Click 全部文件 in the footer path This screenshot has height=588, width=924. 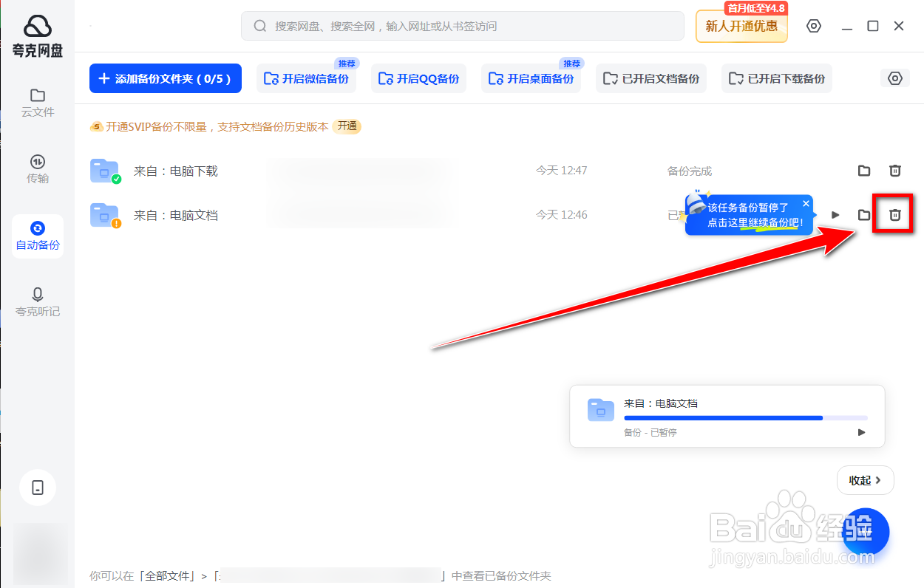[x=169, y=575]
